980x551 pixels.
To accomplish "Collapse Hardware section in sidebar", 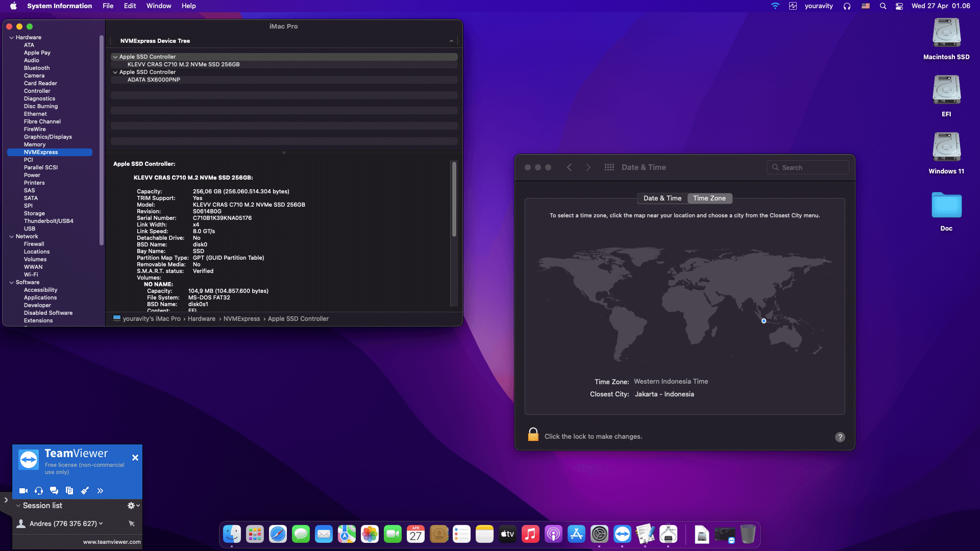I will point(11,38).
